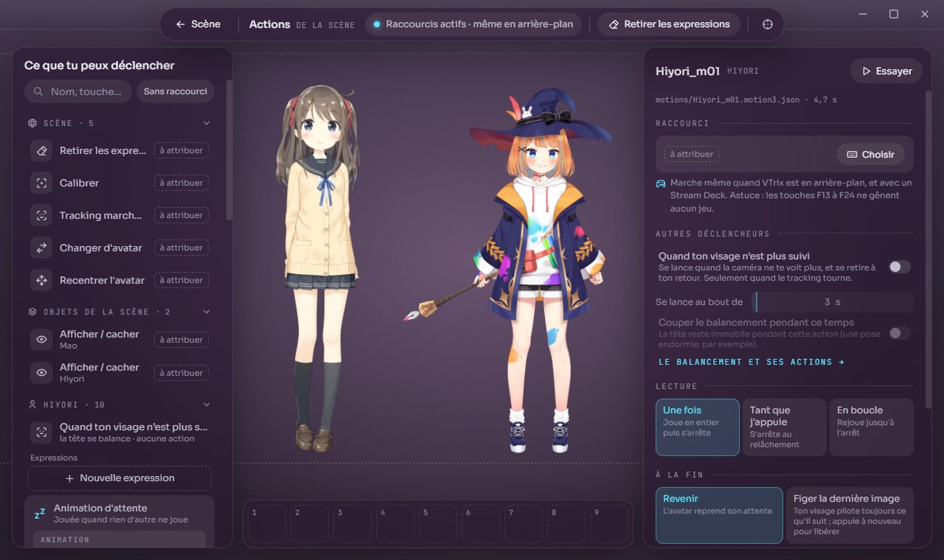The image size is (944, 560).
Task: Click Retirer les expressions in top bar
Action: [669, 24]
